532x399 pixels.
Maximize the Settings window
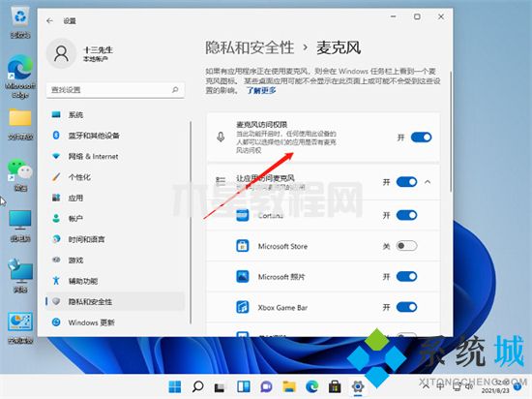[x=417, y=16]
